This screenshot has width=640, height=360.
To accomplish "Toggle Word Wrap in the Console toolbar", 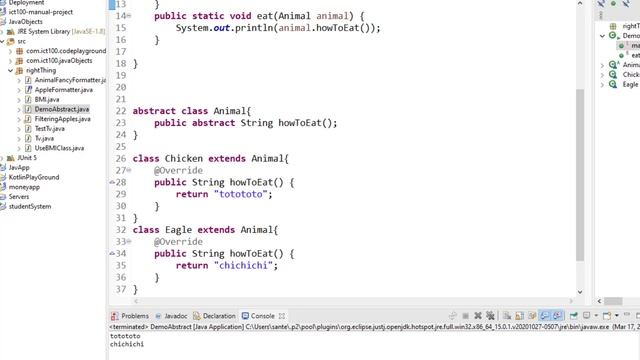I will pyautogui.click(x=532, y=316).
